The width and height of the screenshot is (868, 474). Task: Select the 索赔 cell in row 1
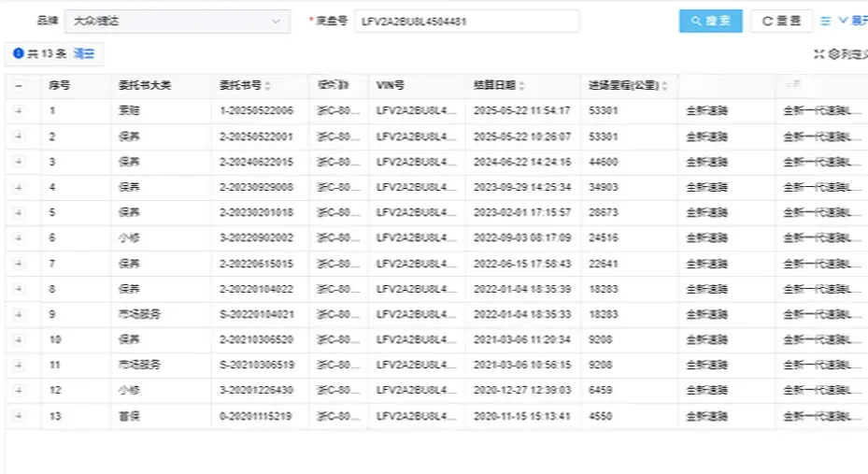129,110
